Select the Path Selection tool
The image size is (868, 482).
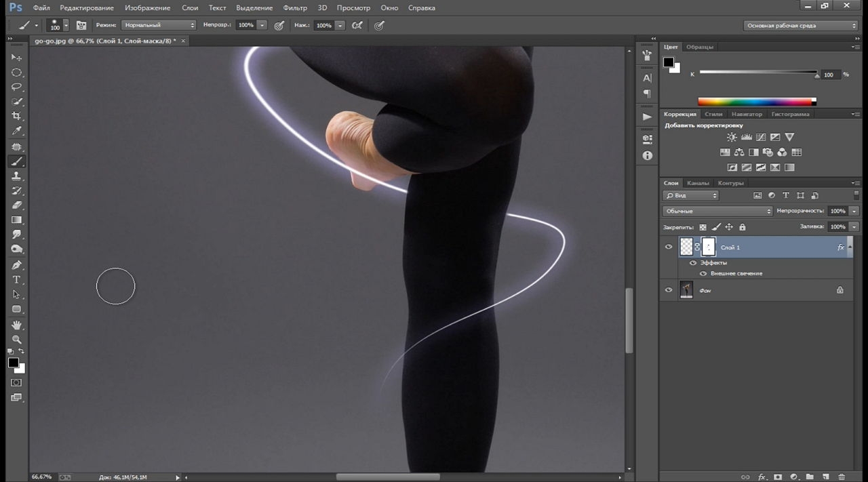17,295
